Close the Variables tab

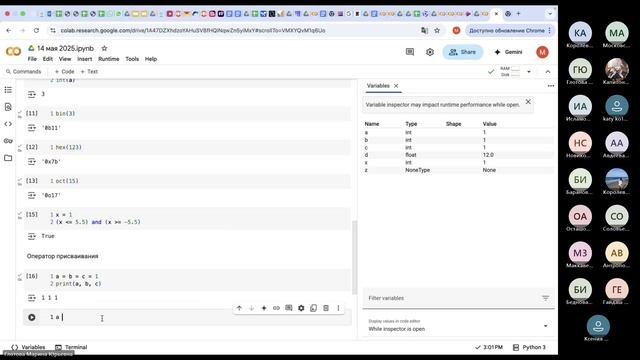click(396, 86)
